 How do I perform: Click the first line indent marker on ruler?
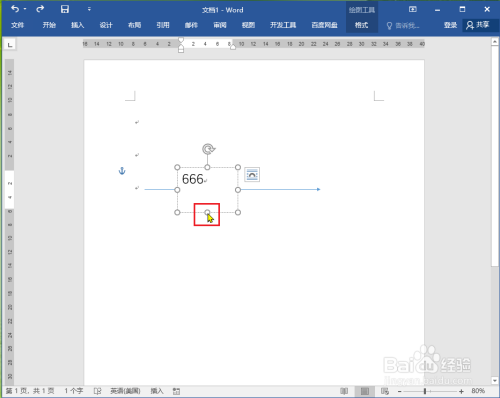pyautogui.click(x=181, y=40)
